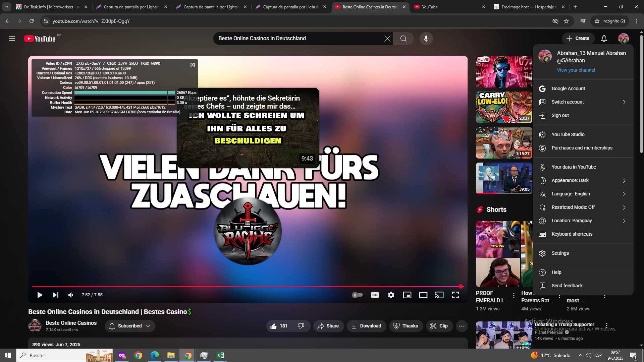Close the stats for nerds panel
The height and width of the screenshot is (362, 644).
click(x=193, y=65)
